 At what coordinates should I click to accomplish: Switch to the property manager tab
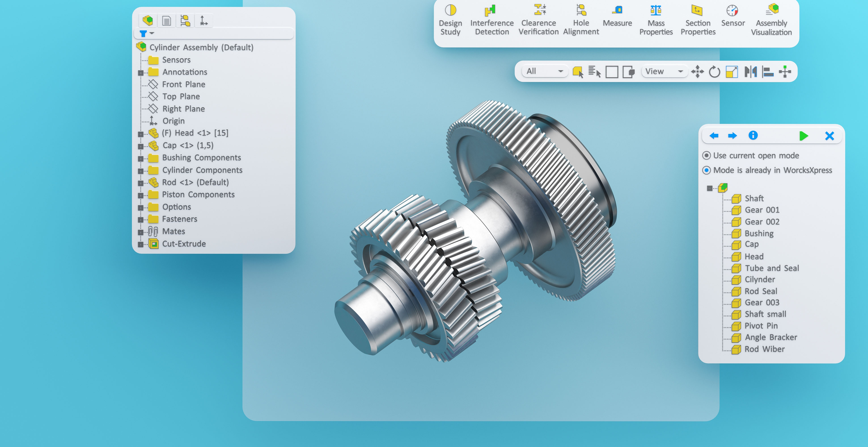coord(166,21)
